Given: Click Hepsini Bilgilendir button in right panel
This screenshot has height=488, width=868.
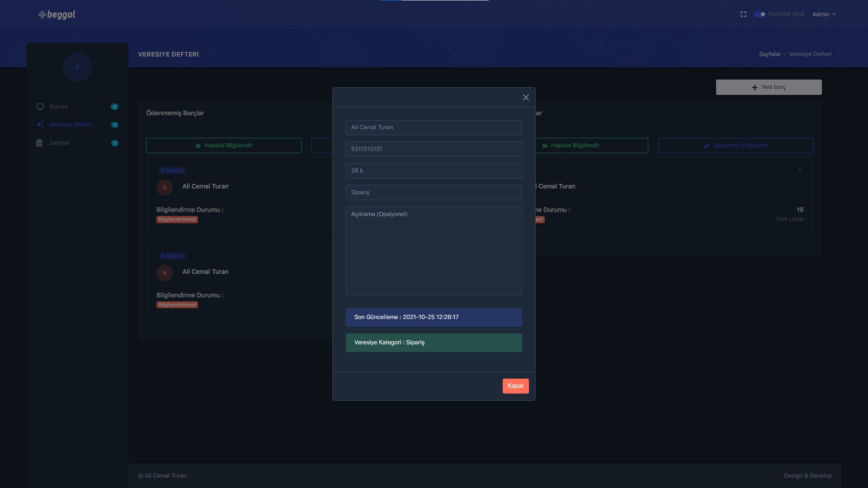Looking at the screenshot, I should 591,145.
